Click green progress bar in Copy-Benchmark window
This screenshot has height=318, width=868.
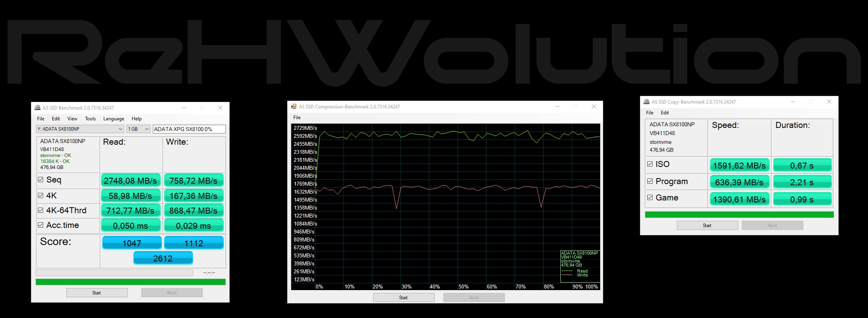(x=739, y=215)
